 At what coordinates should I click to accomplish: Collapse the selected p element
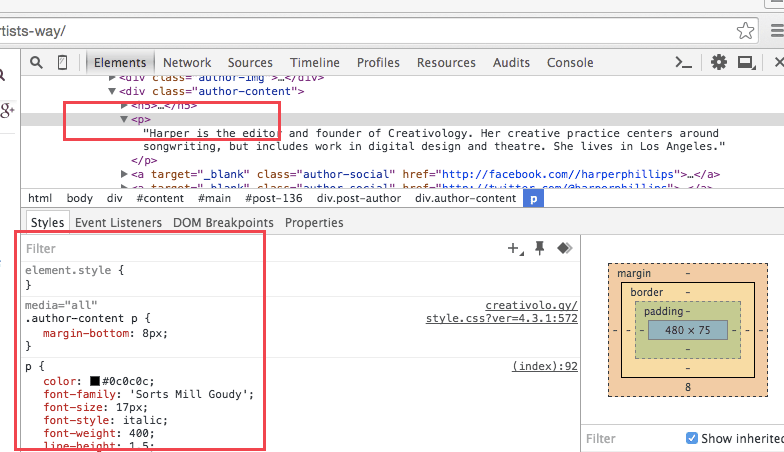pyautogui.click(x=124, y=119)
